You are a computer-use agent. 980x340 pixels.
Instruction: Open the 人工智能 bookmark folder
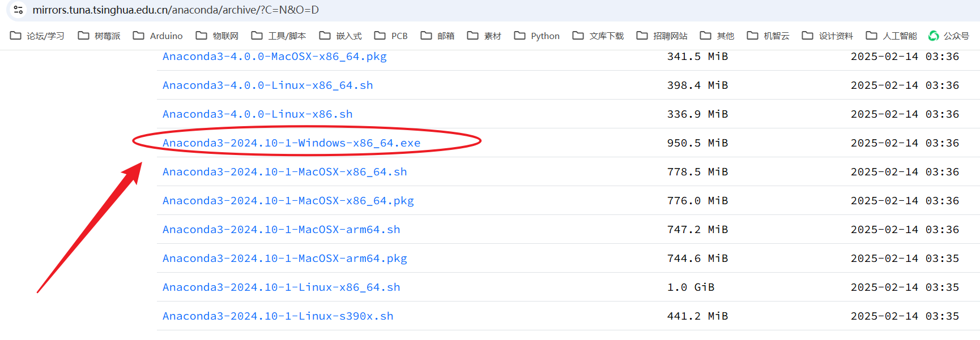(x=892, y=36)
